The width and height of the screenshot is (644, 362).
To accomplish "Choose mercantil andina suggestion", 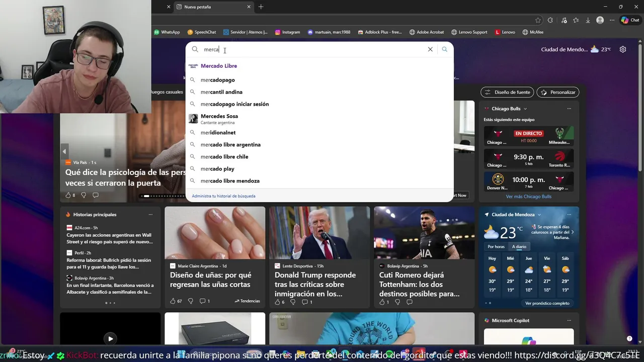I will pyautogui.click(x=319, y=92).
